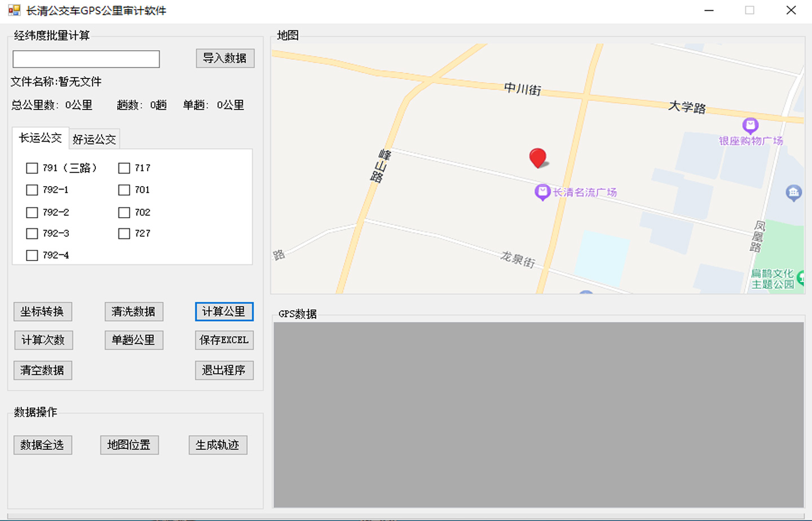The height and width of the screenshot is (521, 812).
Task: Click the 坐标转换 button
Action: [x=42, y=312]
